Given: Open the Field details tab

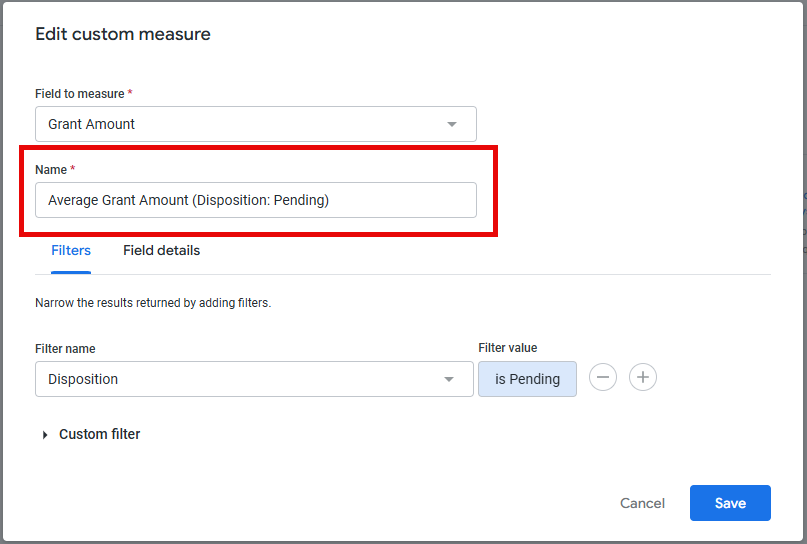Looking at the screenshot, I should (162, 251).
